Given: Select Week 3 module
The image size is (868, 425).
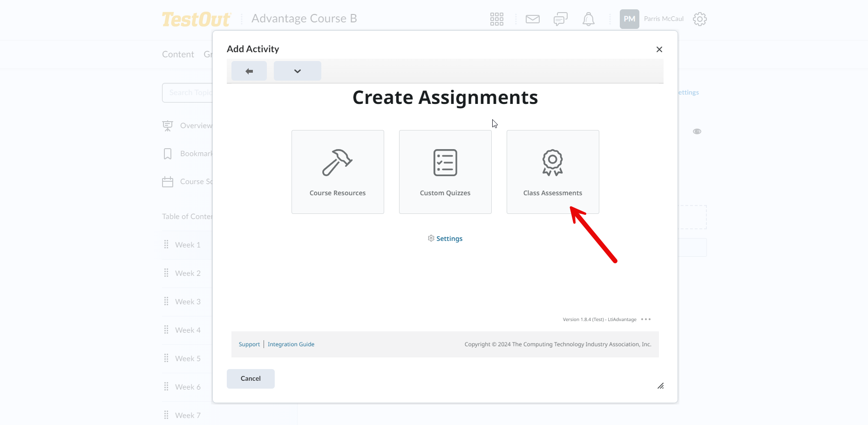Looking at the screenshot, I should (188, 302).
